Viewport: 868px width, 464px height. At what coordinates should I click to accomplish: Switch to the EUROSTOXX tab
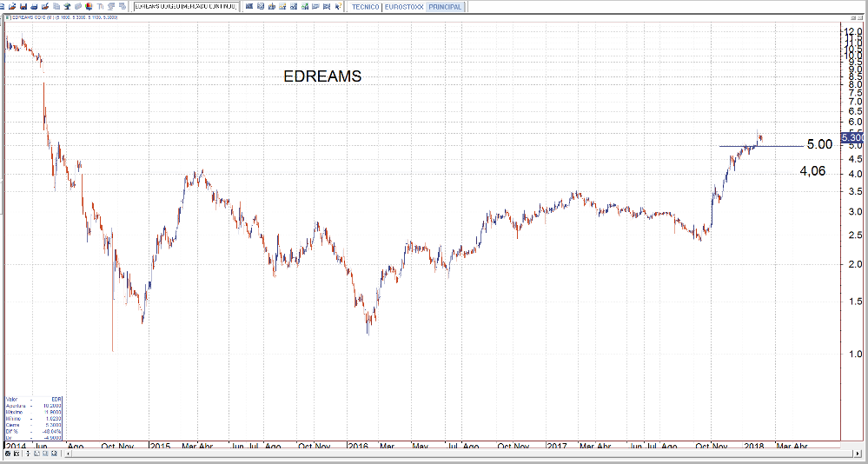(x=403, y=7)
